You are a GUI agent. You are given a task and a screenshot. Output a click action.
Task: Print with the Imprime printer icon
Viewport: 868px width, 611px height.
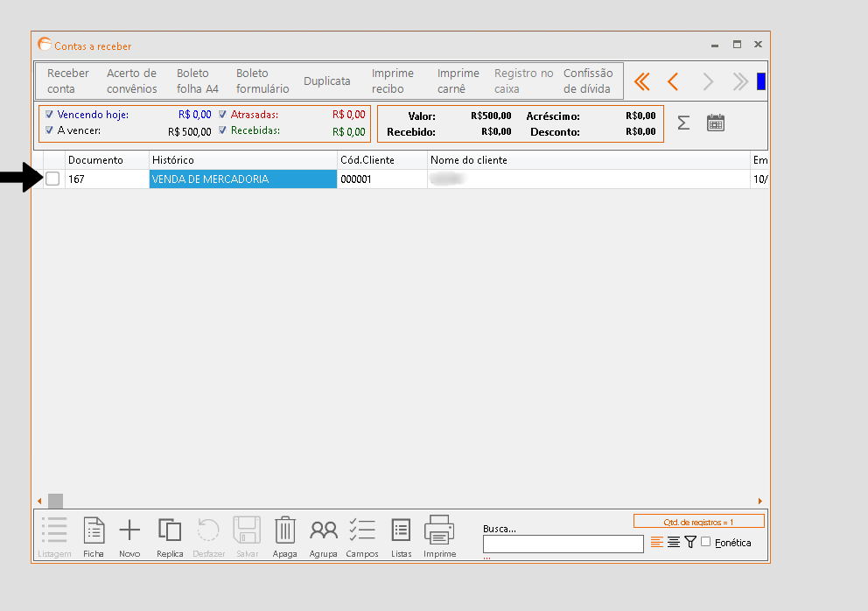(439, 537)
